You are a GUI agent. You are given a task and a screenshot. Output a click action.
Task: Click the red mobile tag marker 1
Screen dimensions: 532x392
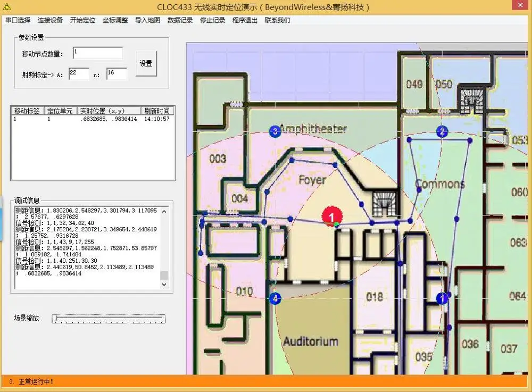332,216
